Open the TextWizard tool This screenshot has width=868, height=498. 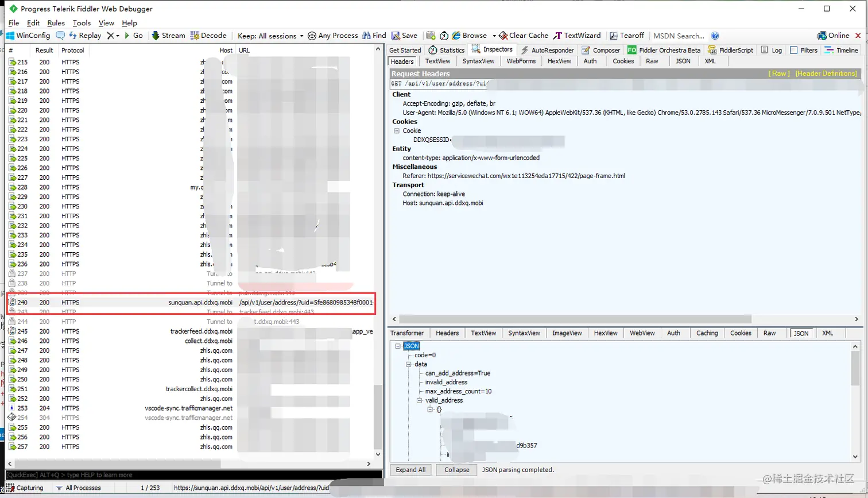[577, 36]
